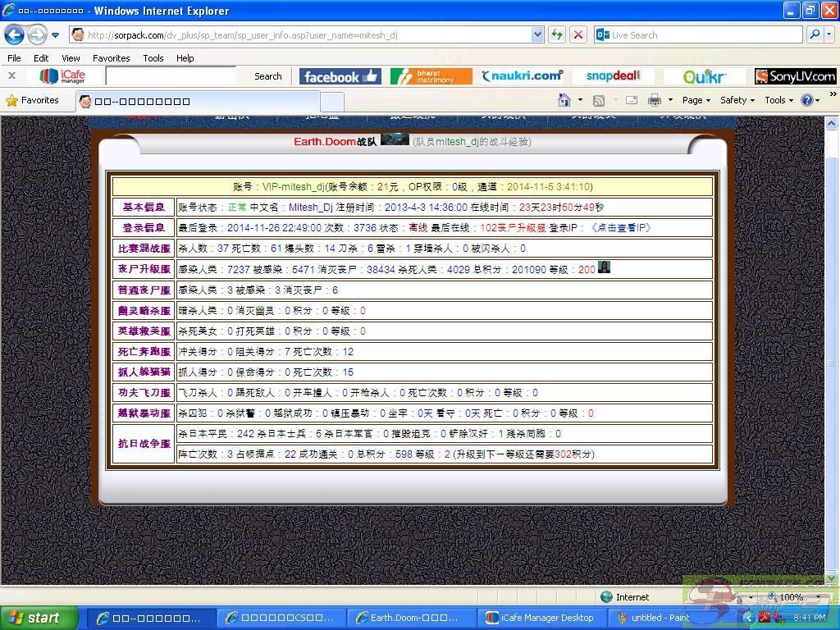Open the Favorites menu
The width and height of the screenshot is (840, 630).
tap(111, 58)
